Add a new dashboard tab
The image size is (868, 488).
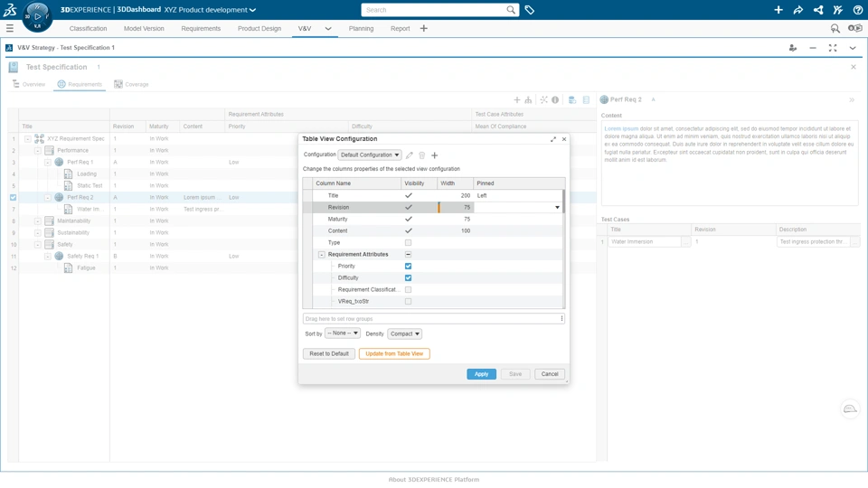423,28
